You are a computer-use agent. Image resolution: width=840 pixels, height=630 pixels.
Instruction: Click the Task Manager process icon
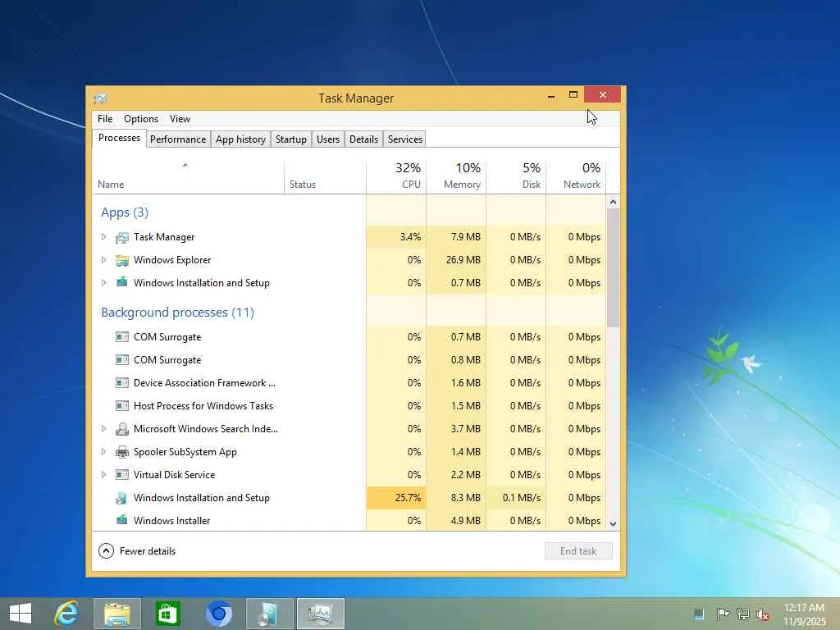122,237
